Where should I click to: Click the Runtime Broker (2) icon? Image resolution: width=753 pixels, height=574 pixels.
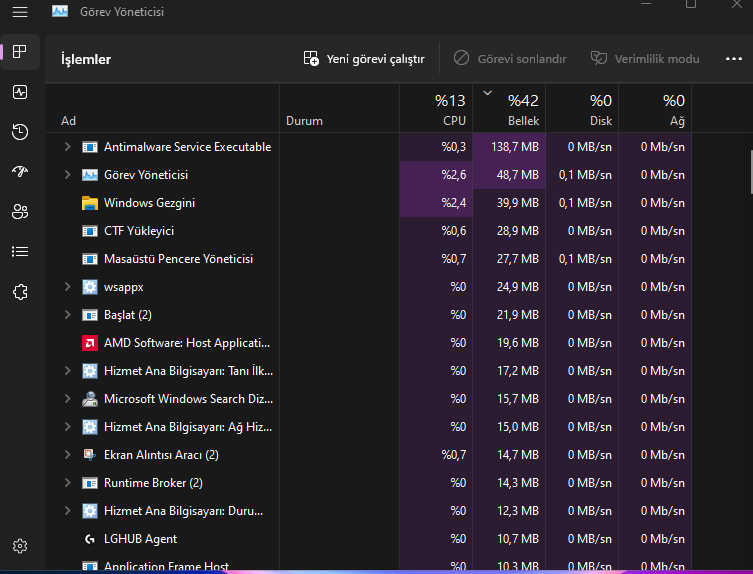tap(90, 483)
